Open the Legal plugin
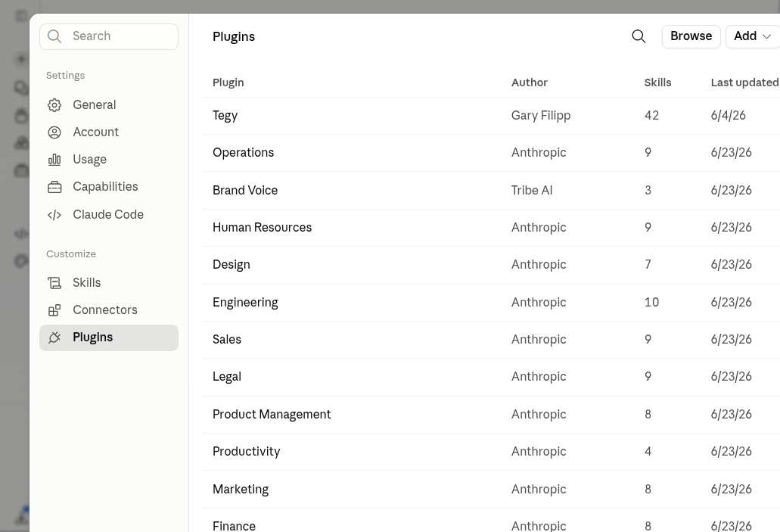Viewport: 780px width, 532px height. pos(492,377)
